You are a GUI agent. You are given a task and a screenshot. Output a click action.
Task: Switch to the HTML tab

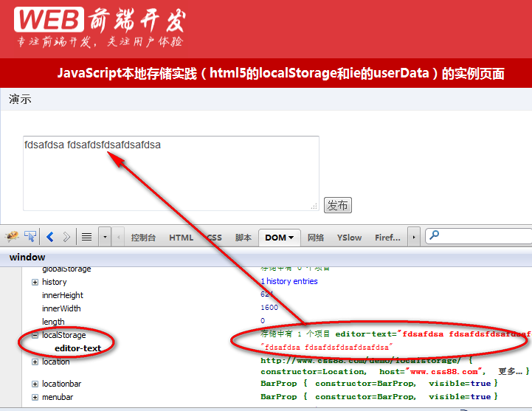[x=182, y=238]
